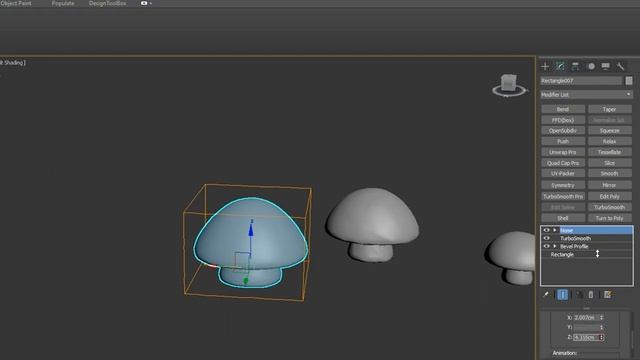The height and width of the screenshot is (360, 640).
Task: Apply the Mirror modifier button
Action: (609, 185)
